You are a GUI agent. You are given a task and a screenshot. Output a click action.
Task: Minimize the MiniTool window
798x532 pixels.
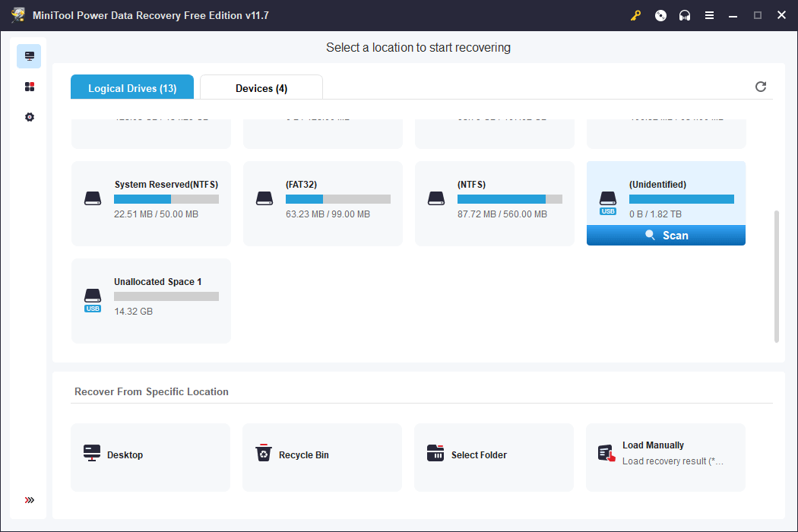click(x=733, y=15)
